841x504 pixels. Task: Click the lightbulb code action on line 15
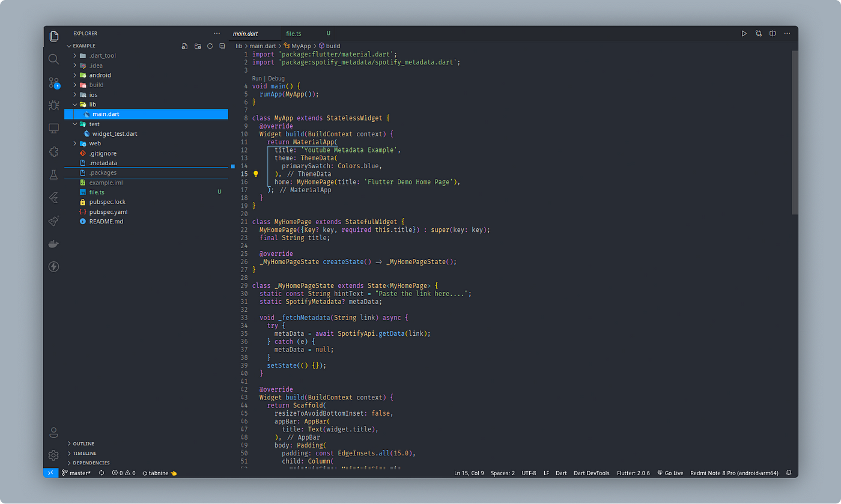pyautogui.click(x=255, y=174)
